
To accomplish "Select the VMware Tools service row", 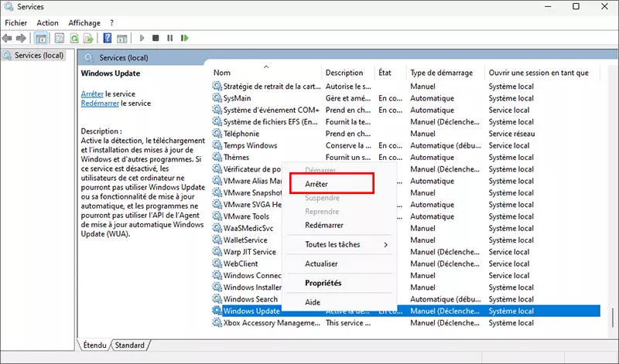I will 405,216.
